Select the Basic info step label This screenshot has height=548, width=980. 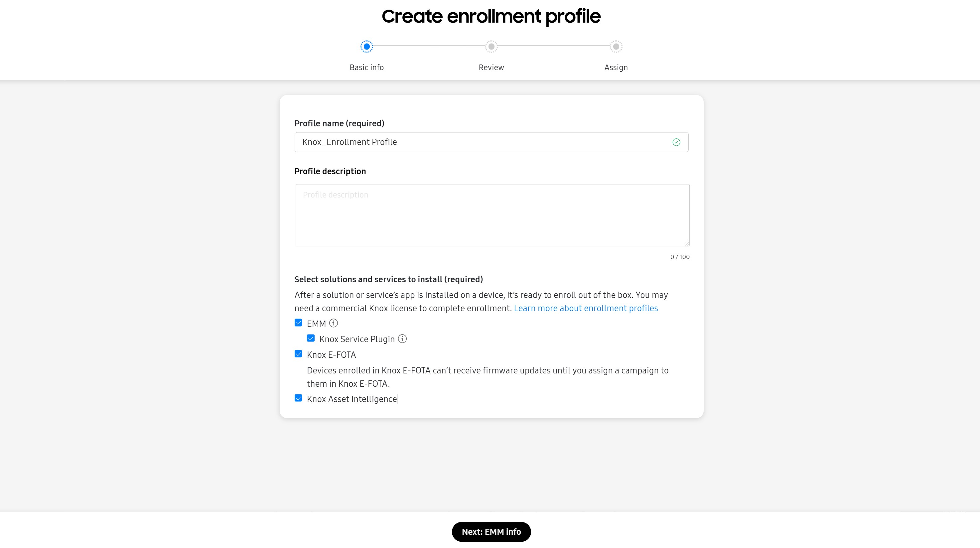366,67
